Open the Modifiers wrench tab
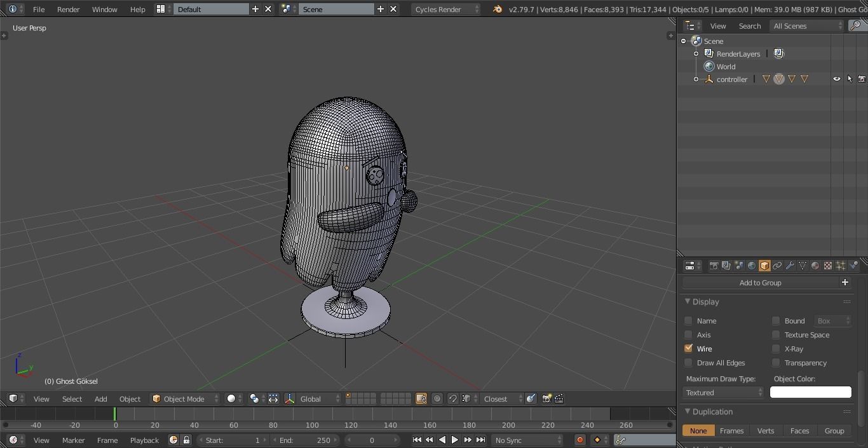The width and height of the screenshot is (868, 448). tap(790, 266)
